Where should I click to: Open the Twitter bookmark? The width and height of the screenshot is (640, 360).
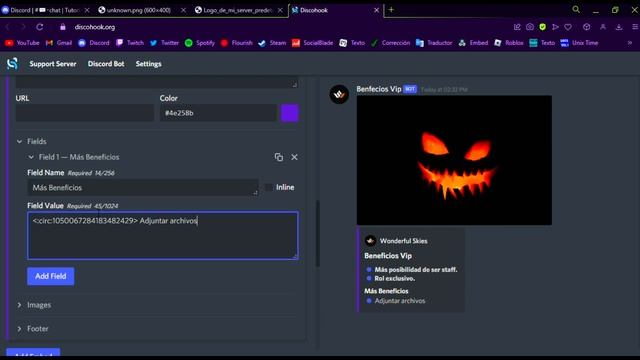click(x=164, y=43)
